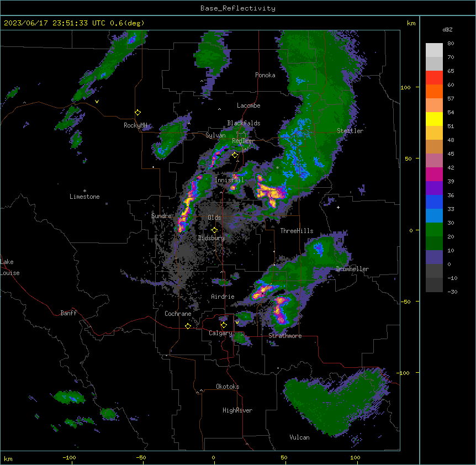
Task: Click the -100 tick on the right axis
Action: [404, 373]
